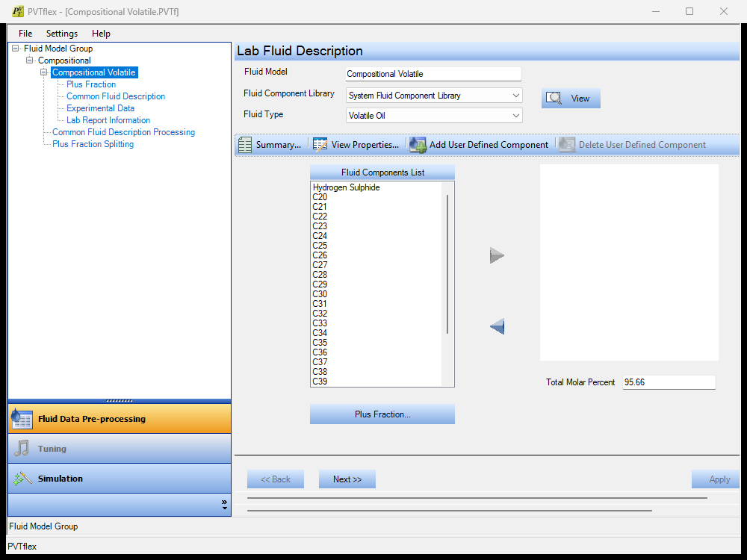Open the Fluid Type dropdown

516,115
